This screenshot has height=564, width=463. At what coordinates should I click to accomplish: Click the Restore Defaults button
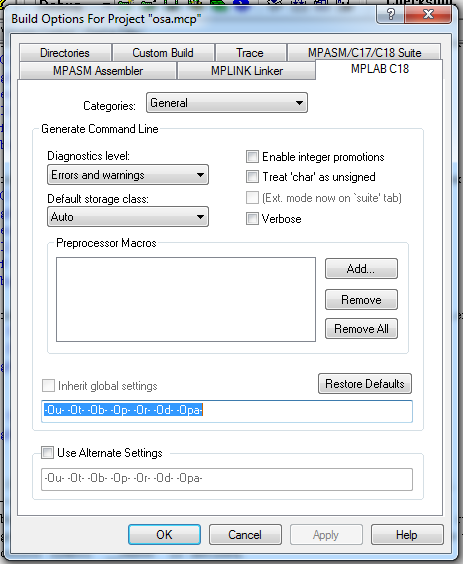coord(365,384)
